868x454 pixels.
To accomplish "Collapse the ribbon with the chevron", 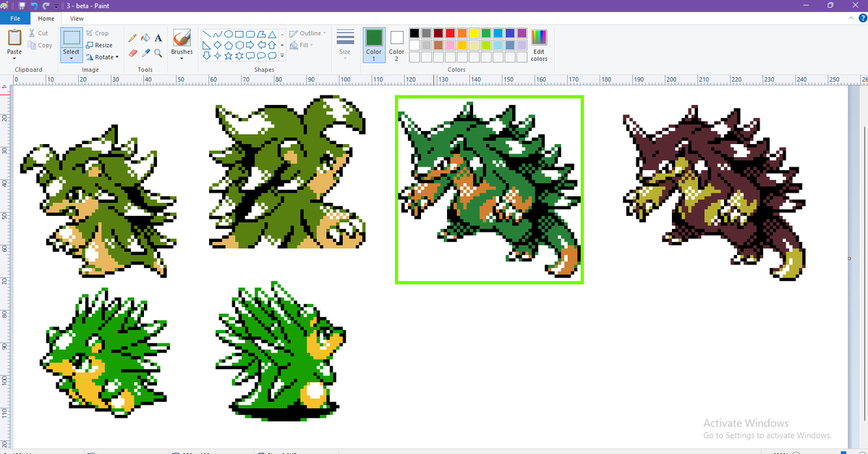I will point(850,18).
